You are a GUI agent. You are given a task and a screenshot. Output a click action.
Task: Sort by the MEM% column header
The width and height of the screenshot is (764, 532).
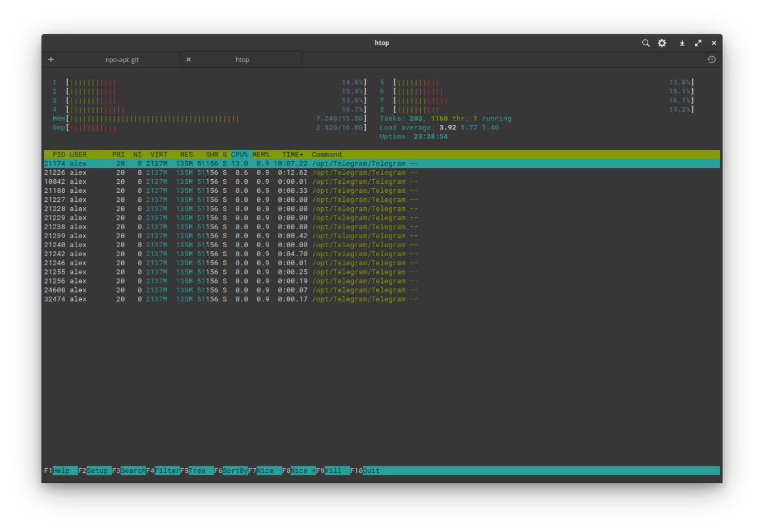pos(261,155)
